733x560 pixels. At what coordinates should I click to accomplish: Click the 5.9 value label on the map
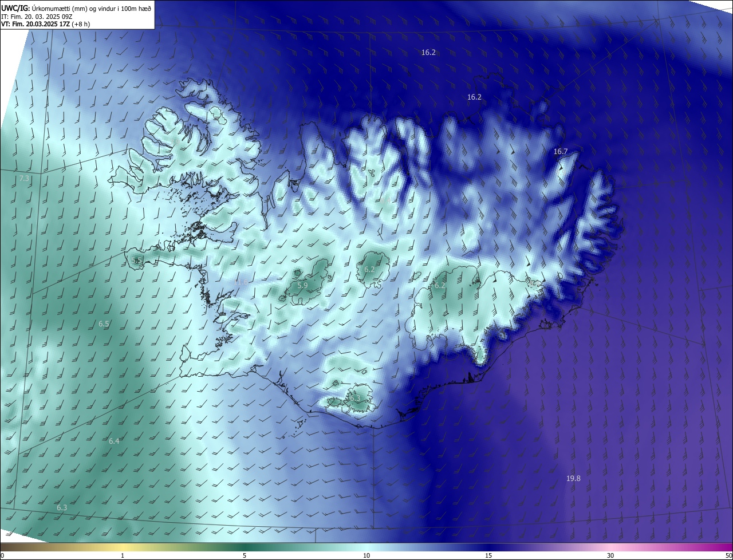point(302,285)
